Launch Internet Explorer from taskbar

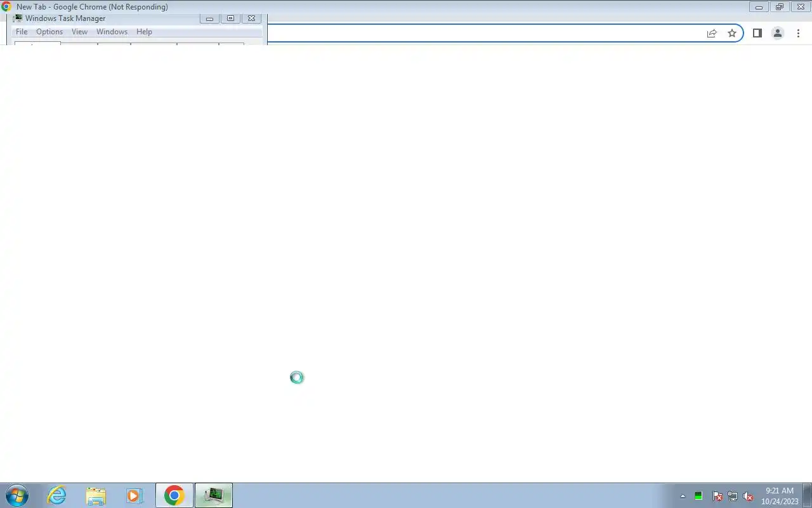coord(57,495)
